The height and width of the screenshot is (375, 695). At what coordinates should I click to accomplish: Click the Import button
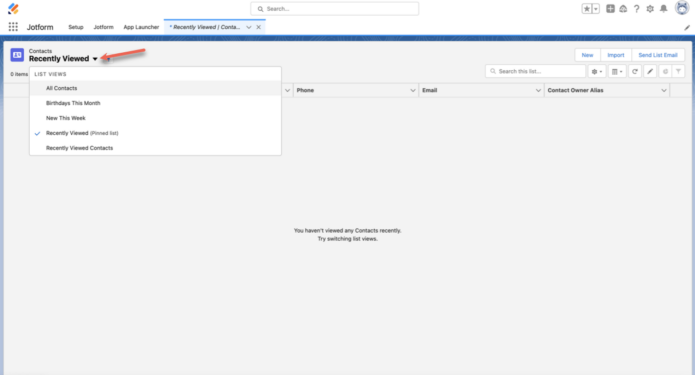tap(616, 55)
